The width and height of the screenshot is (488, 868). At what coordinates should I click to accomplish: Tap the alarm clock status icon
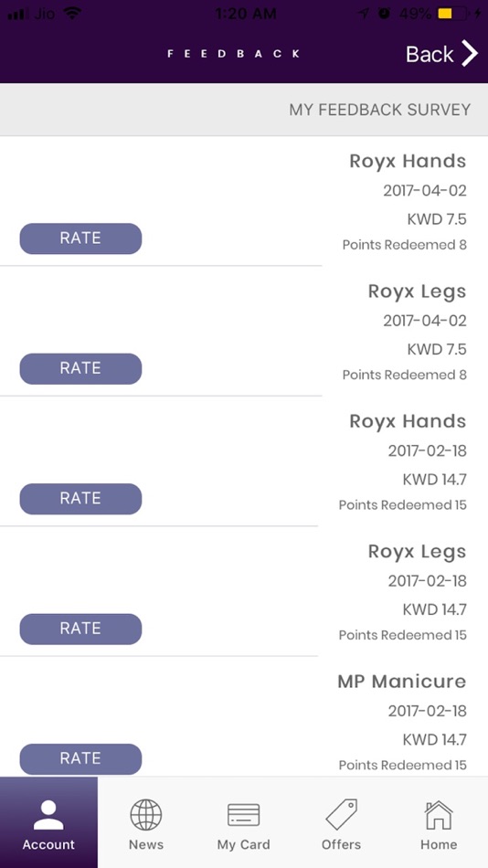click(384, 14)
